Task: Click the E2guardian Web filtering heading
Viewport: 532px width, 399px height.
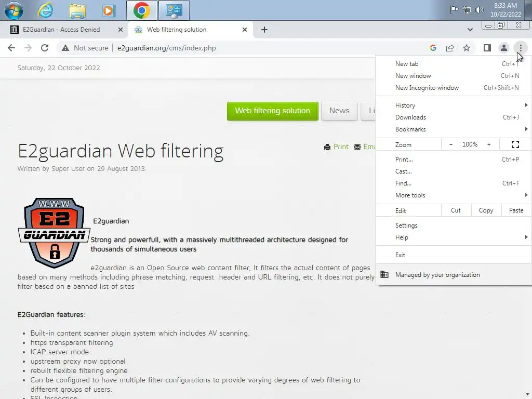Action: pyautogui.click(x=121, y=151)
